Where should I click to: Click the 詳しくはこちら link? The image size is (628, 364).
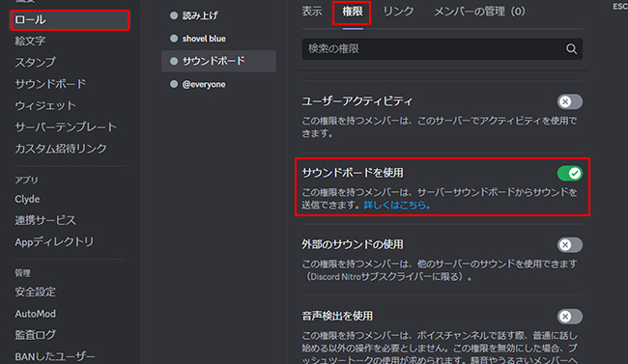[x=397, y=205]
